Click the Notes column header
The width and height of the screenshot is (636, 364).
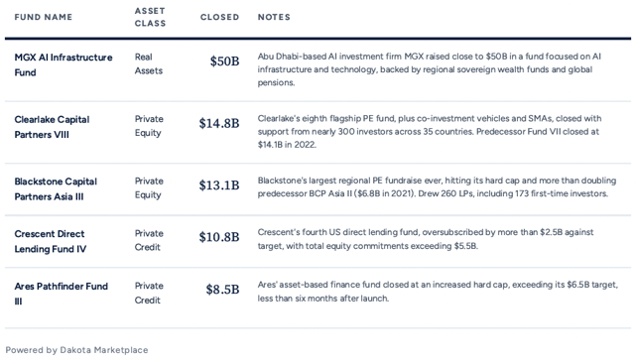(274, 17)
